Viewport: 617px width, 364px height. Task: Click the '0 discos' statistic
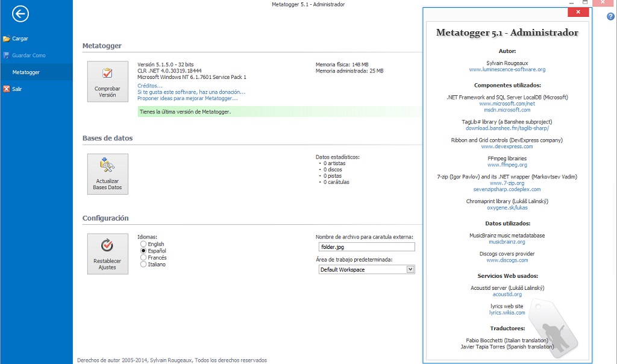coord(333,169)
